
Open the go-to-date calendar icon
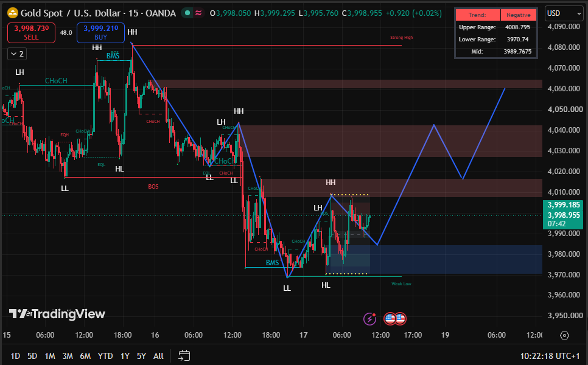[x=184, y=356]
